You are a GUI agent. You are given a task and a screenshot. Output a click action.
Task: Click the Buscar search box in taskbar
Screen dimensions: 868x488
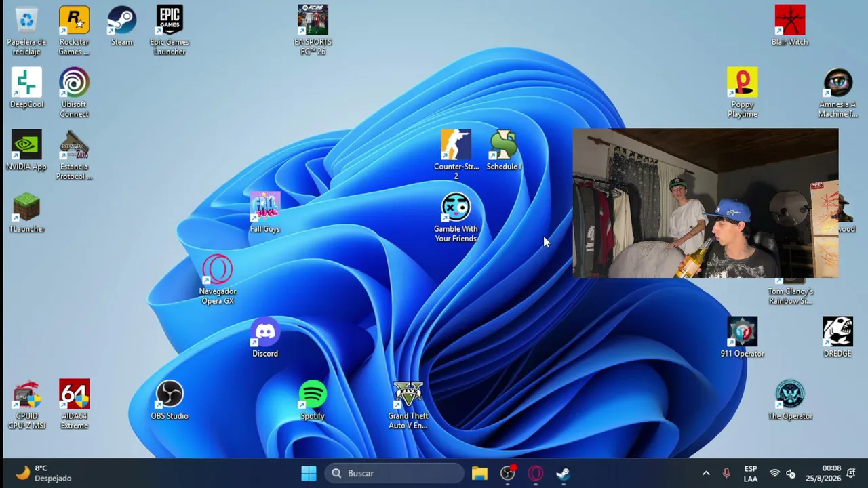point(395,473)
